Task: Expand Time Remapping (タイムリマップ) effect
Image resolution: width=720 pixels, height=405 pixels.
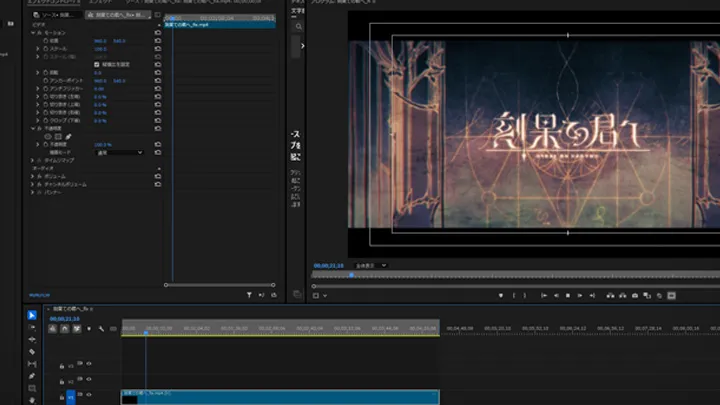Action: 32,160
